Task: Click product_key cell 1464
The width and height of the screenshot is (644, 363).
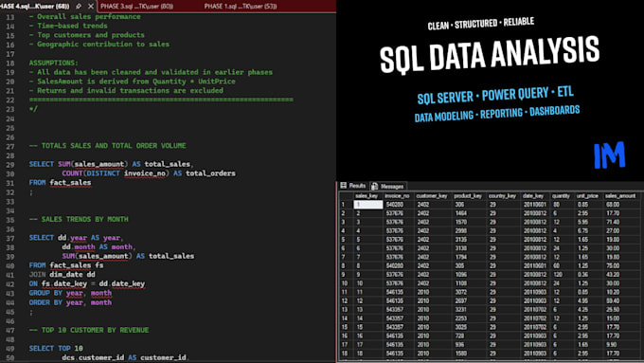Action: pos(461,213)
